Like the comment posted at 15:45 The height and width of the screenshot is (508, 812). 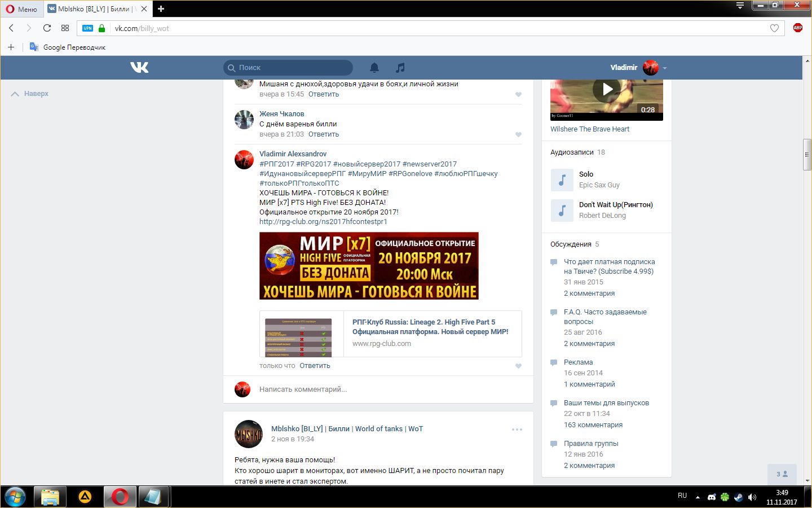coord(518,94)
